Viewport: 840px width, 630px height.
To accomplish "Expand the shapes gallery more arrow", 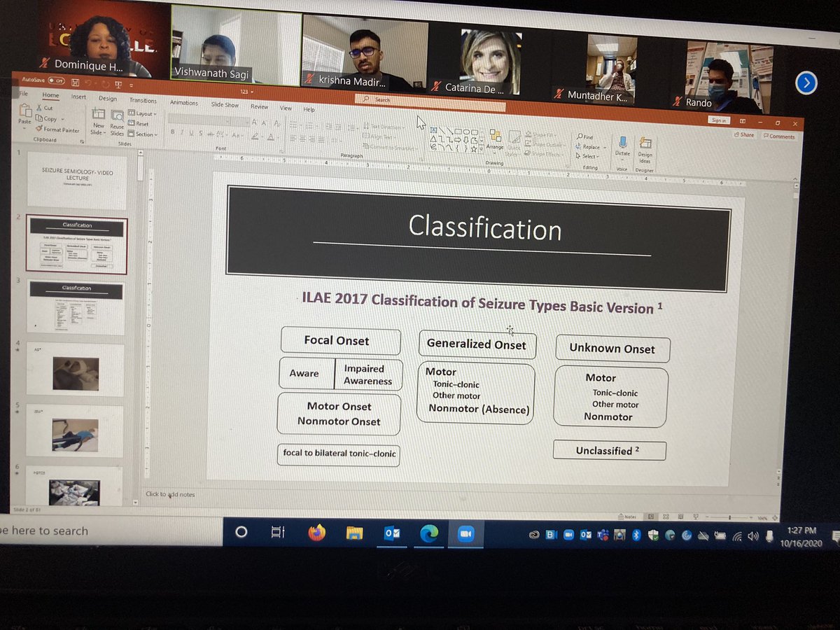I will [x=482, y=148].
